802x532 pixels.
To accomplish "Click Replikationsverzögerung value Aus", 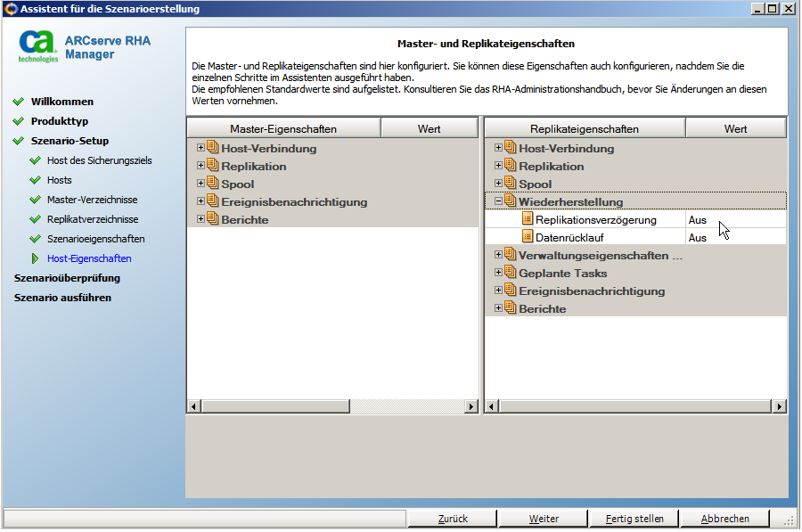I will (697, 220).
